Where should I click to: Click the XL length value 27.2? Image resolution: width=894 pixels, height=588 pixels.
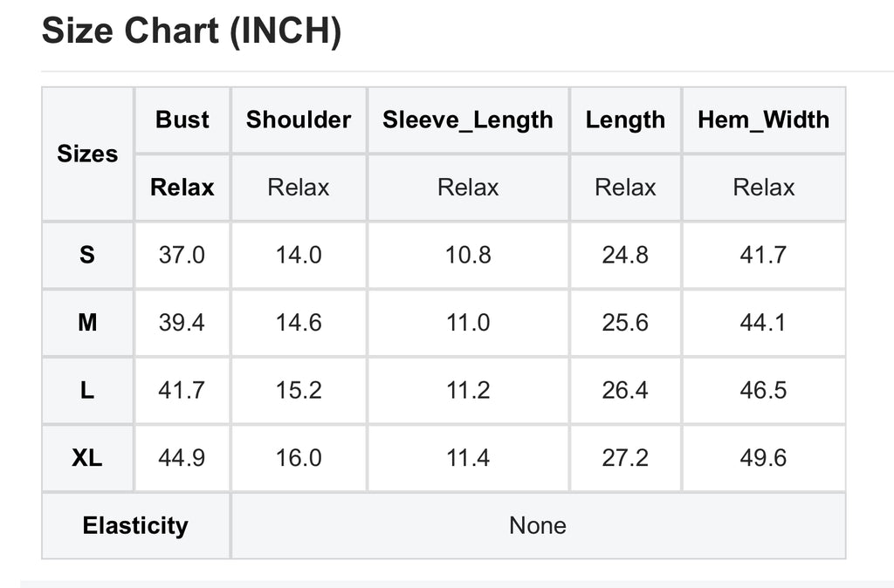[x=625, y=458]
